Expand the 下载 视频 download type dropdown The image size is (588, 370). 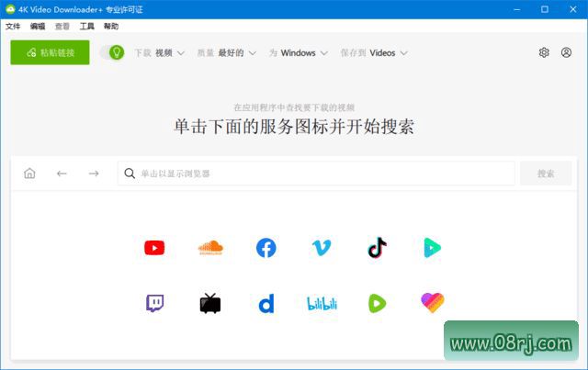click(x=160, y=53)
